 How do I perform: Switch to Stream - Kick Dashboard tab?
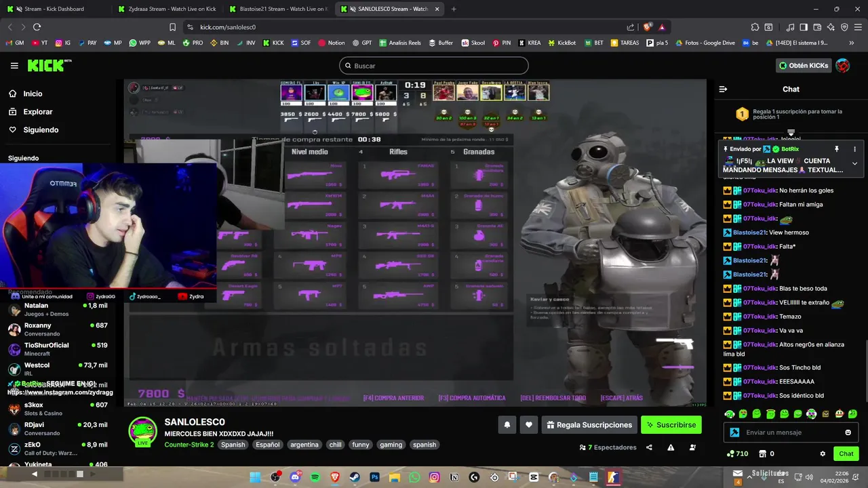pyautogui.click(x=54, y=9)
